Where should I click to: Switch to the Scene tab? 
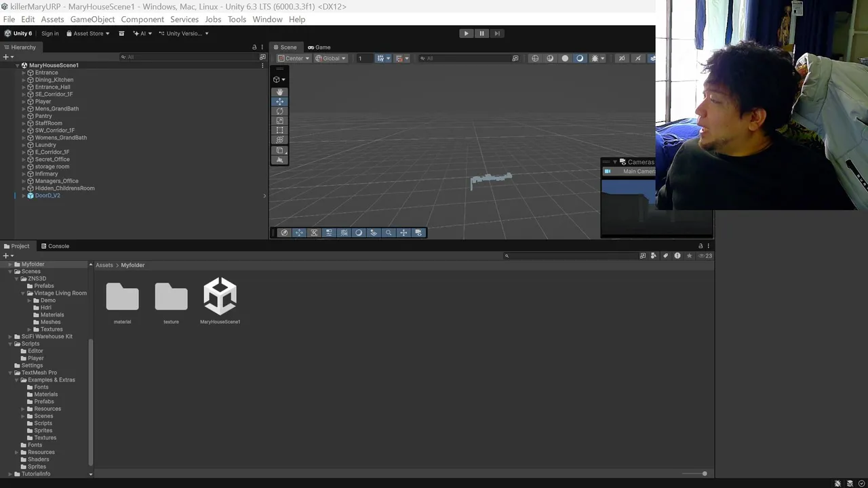coord(284,47)
